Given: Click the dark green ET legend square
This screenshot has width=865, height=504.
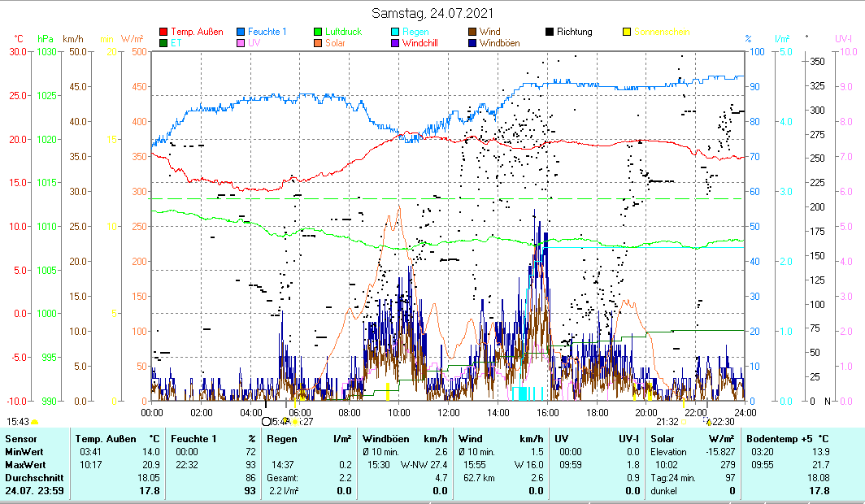Looking at the screenshot, I should click(x=163, y=43).
